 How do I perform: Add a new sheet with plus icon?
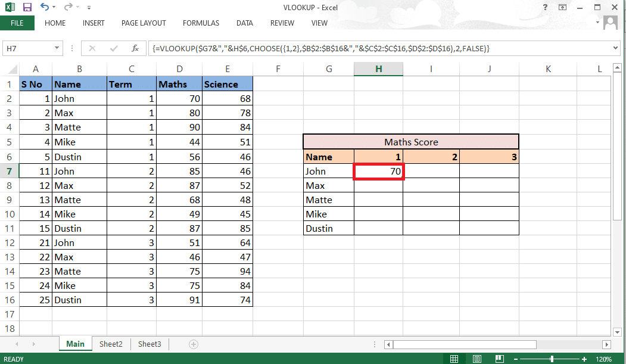click(194, 344)
